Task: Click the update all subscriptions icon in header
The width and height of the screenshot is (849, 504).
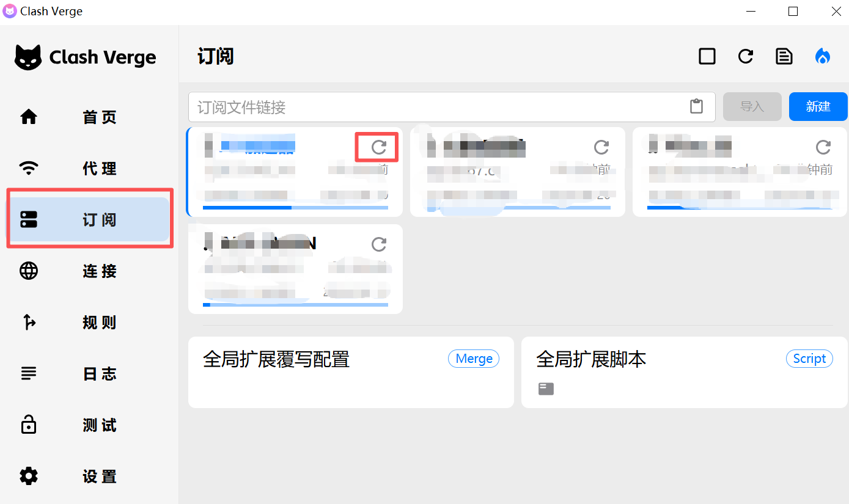Action: pyautogui.click(x=745, y=57)
